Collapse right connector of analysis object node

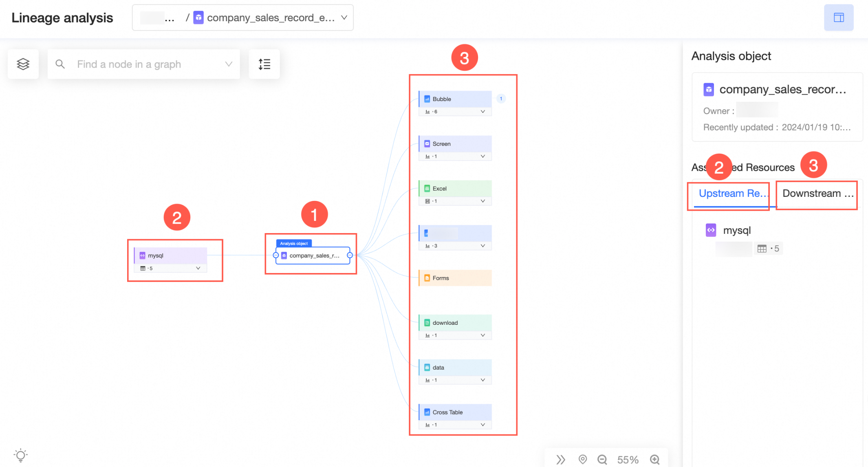point(350,256)
